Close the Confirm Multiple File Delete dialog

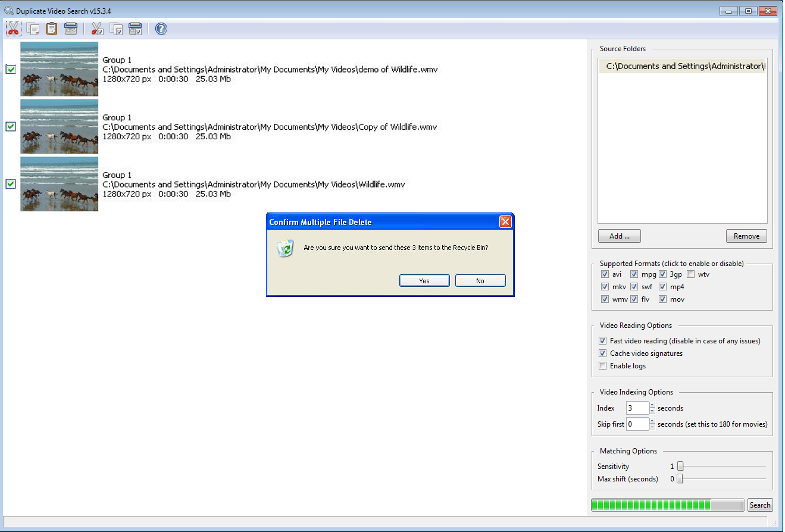(505, 222)
